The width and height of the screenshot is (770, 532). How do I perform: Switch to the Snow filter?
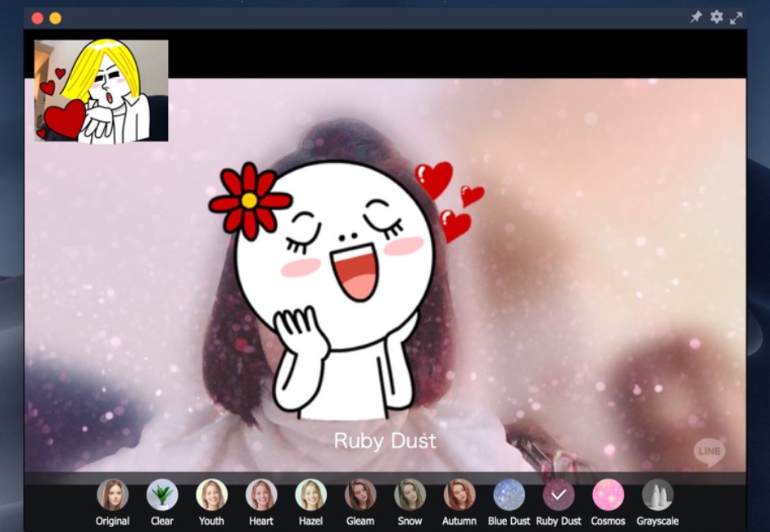pyautogui.click(x=410, y=495)
